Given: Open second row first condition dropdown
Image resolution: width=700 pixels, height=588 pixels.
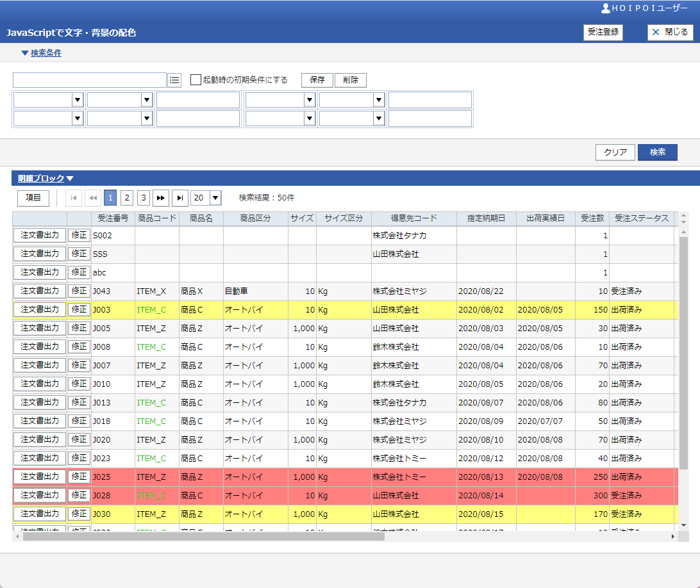Looking at the screenshot, I should tap(78, 118).
